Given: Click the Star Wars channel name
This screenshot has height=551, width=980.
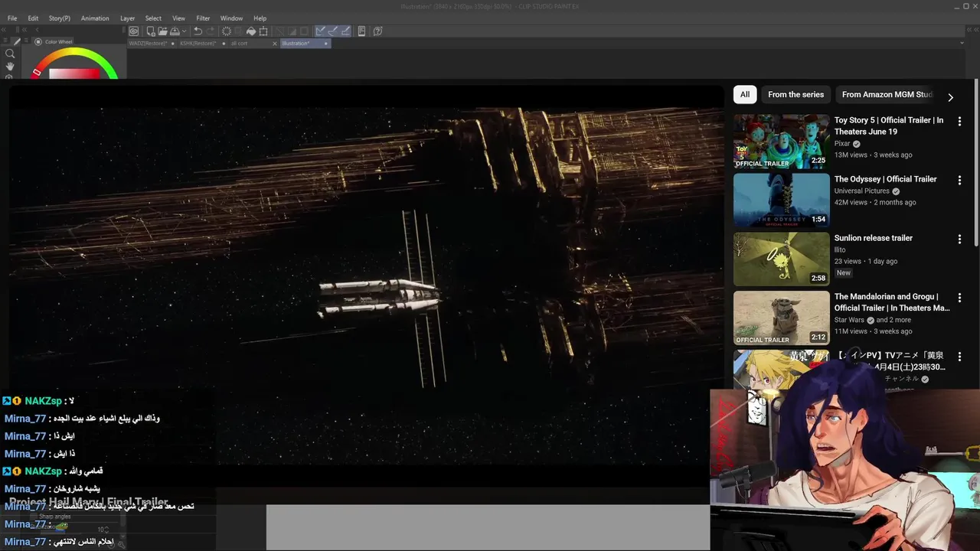Looking at the screenshot, I should pyautogui.click(x=849, y=320).
